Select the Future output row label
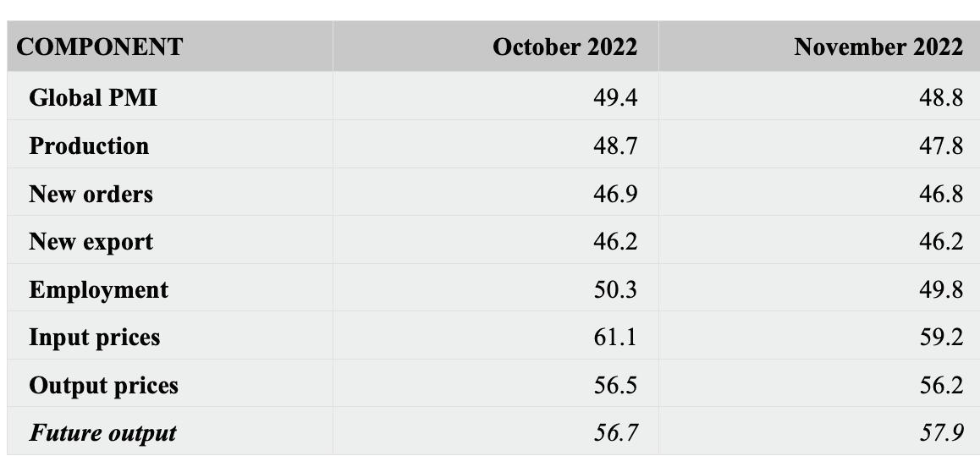Image resolution: width=980 pixels, height=456 pixels. coord(102,433)
